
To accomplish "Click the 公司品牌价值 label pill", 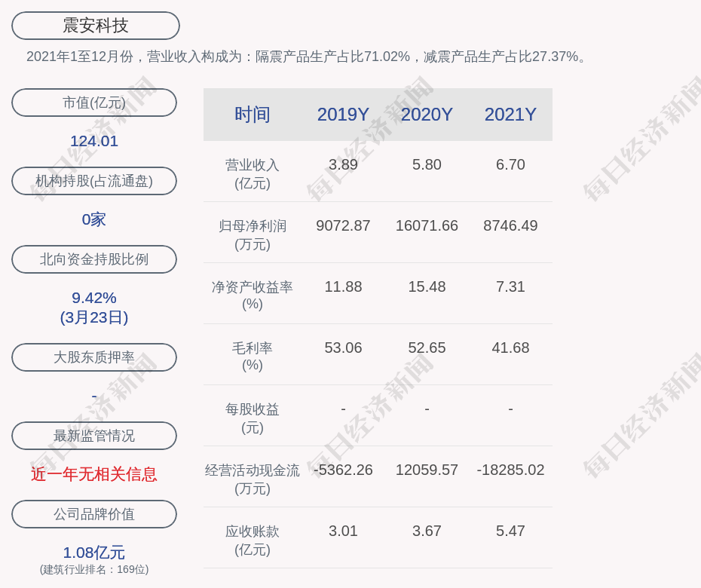I will point(94,514).
